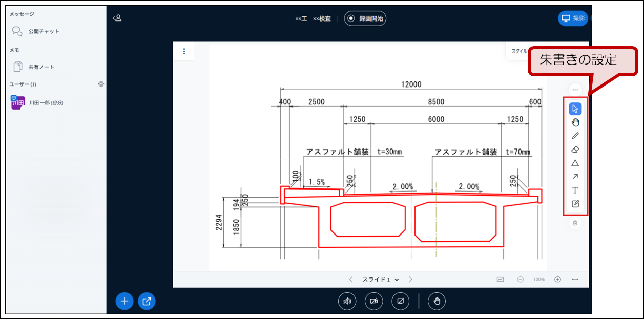
Task: Click the plus actions button
Action: (124, 301)
